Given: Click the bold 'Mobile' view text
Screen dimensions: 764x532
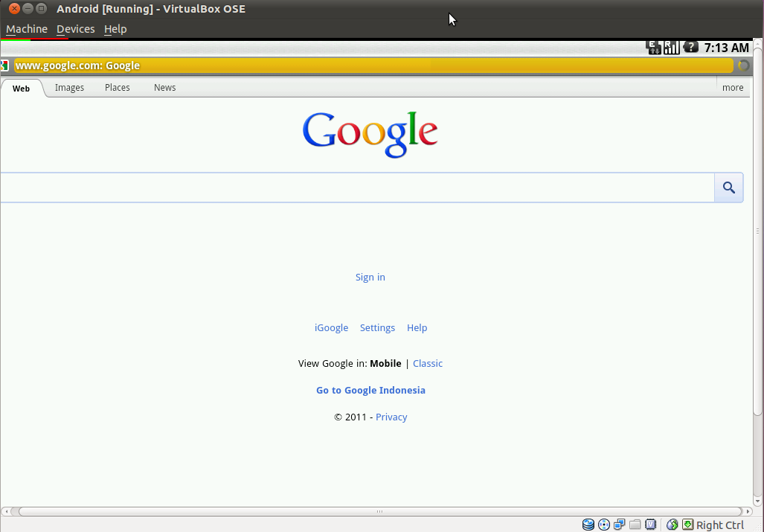Looking at the screenshot, I should 385,363.
